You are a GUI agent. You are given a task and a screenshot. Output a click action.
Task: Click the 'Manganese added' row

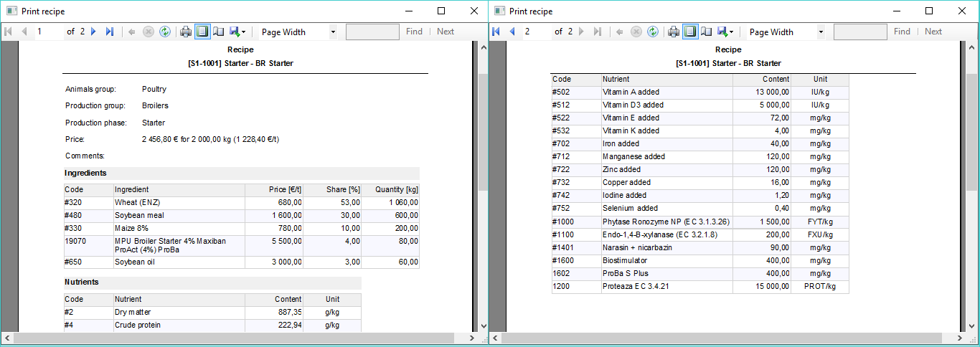coord(699,157)
